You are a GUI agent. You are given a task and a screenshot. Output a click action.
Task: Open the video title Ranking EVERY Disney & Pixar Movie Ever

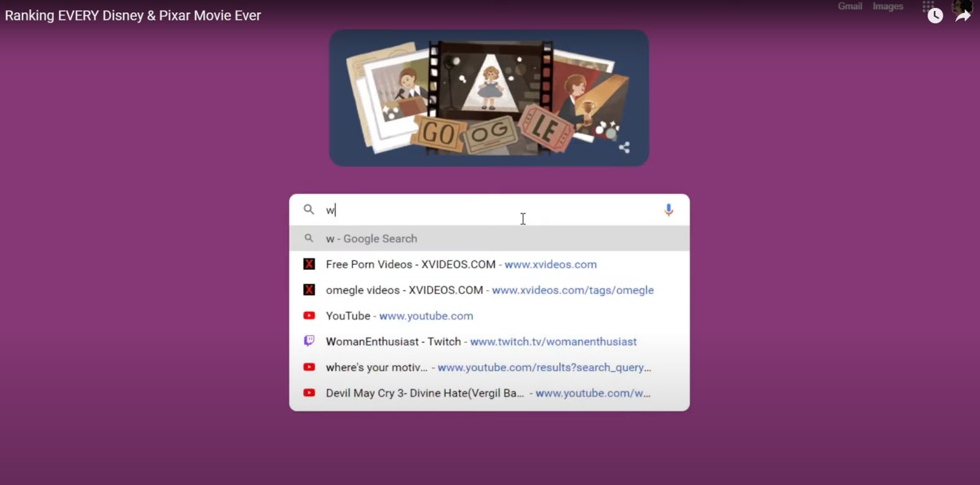point(133,15)
